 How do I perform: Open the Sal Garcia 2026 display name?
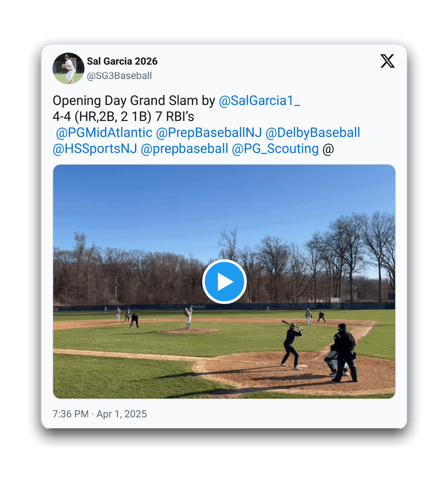(x=122, y=61)
